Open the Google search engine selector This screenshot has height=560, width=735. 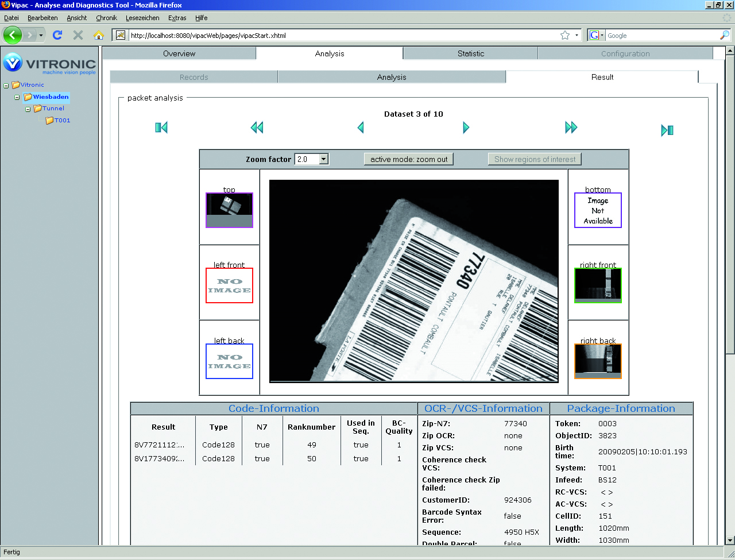click(x=597, y=35)
